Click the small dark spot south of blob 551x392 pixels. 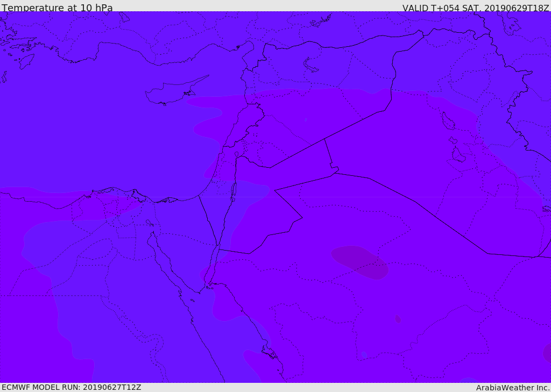tap(398, 319)
